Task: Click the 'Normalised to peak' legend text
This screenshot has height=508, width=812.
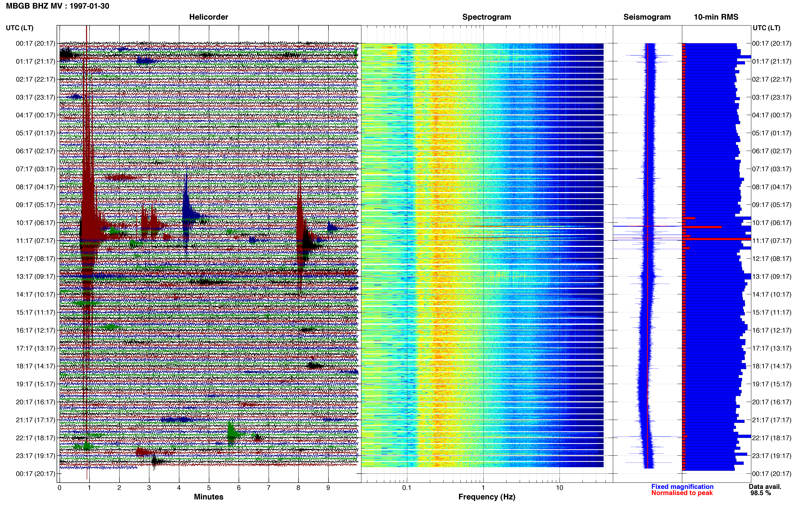Action: tap(682, 493)
